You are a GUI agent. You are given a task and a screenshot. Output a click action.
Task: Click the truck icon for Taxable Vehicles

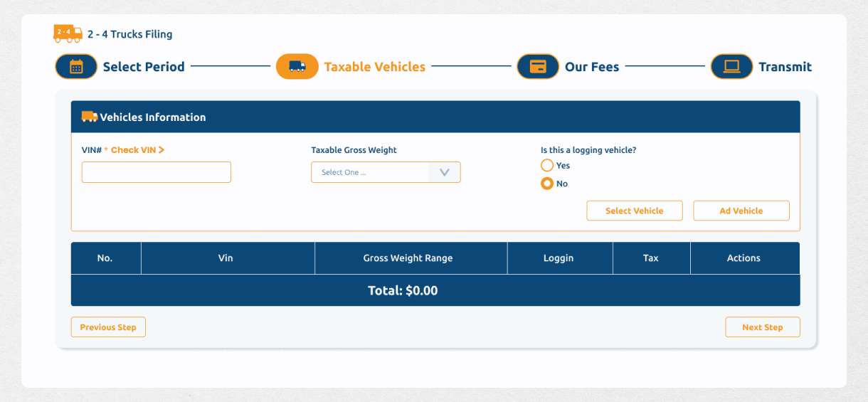297,67
